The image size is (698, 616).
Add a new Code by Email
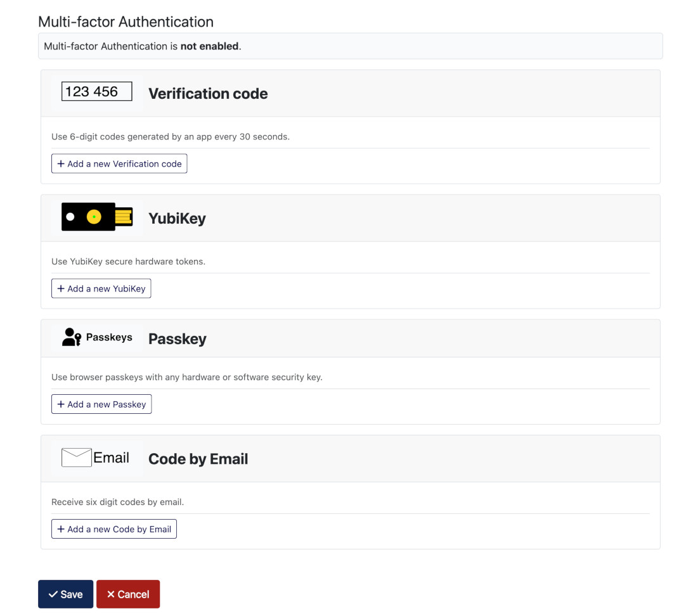pyautogui.click(x=114, y=529)
